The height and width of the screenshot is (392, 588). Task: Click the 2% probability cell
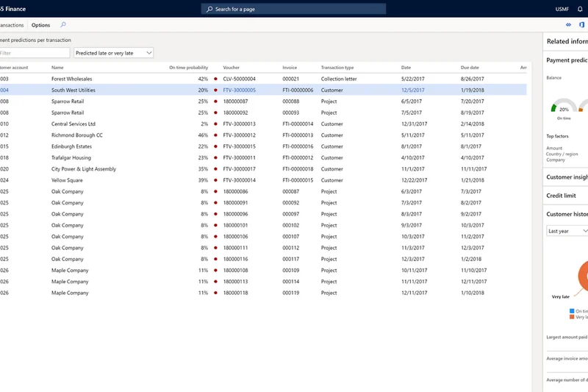[x=204, y=124]
